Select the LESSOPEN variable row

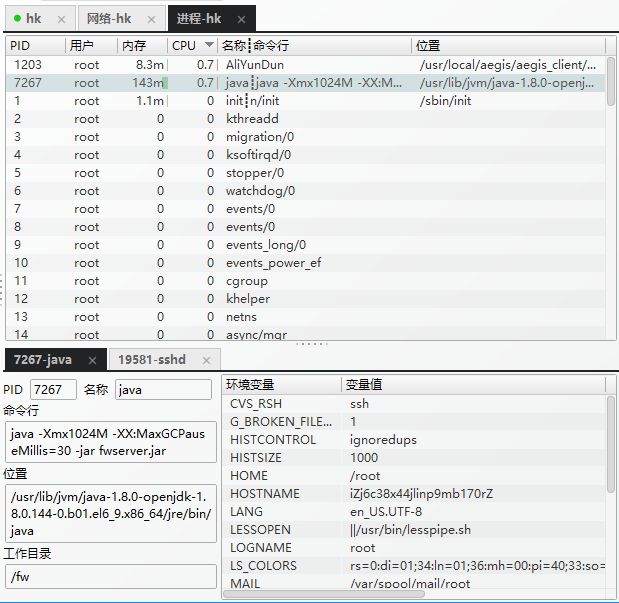(x=415, y=530)
